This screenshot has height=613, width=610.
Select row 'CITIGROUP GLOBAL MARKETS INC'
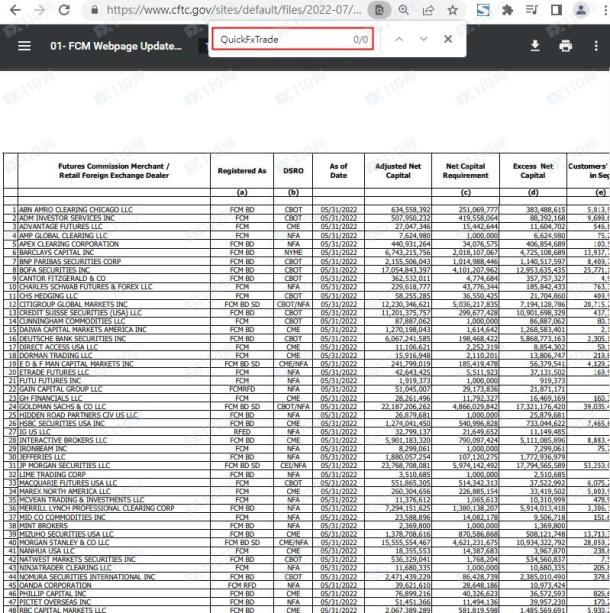pyautogui.click(x=307, y=304)
